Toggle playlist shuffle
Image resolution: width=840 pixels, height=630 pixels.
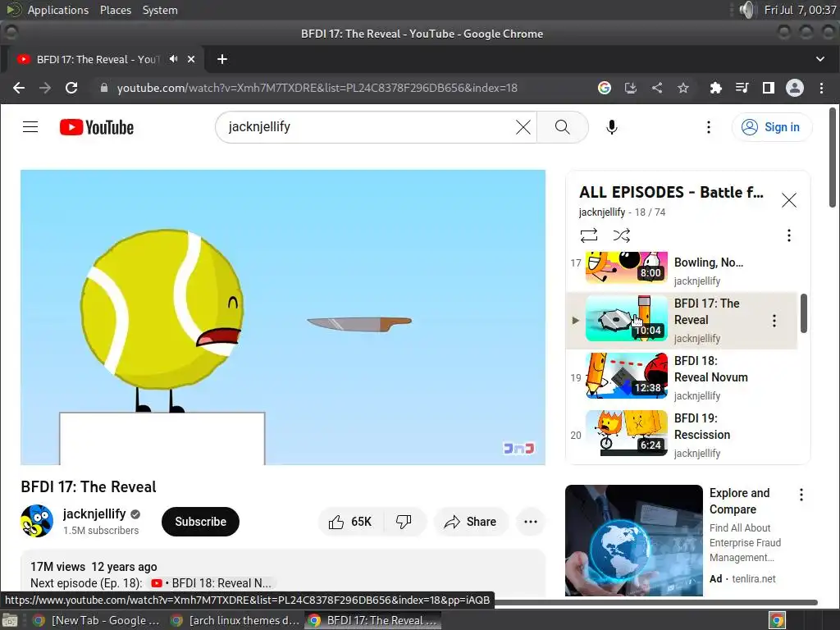click(622, 235)
